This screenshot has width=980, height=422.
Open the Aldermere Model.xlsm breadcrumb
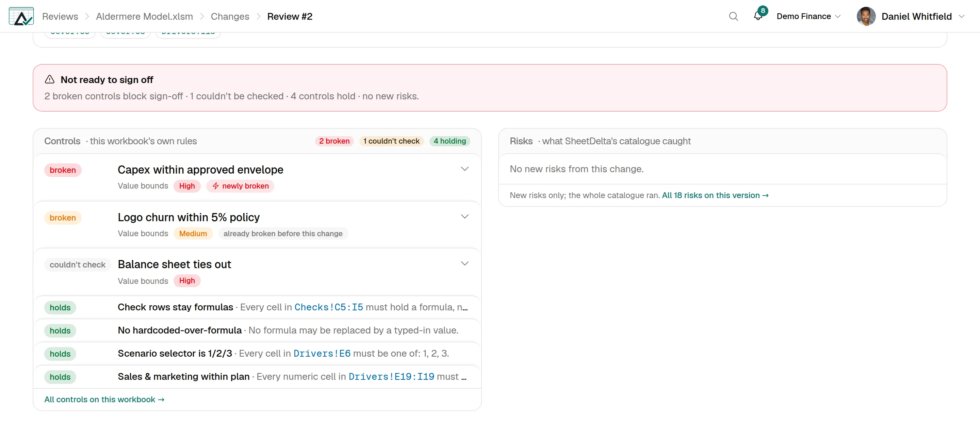click(144, 16)
